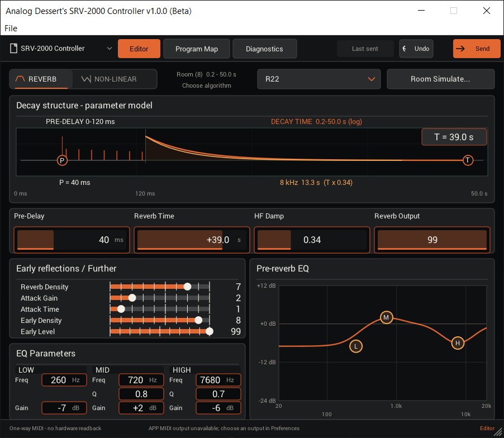
Task: Open the Diagnostics tab
Action: point(264,49)
